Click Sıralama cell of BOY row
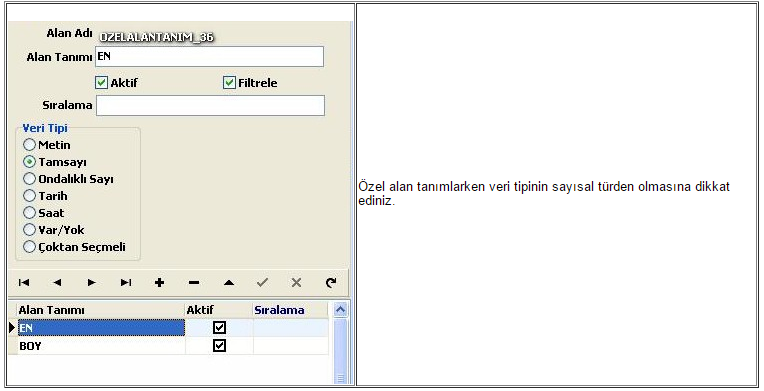The image size is (764, 391). coord(290,346)
